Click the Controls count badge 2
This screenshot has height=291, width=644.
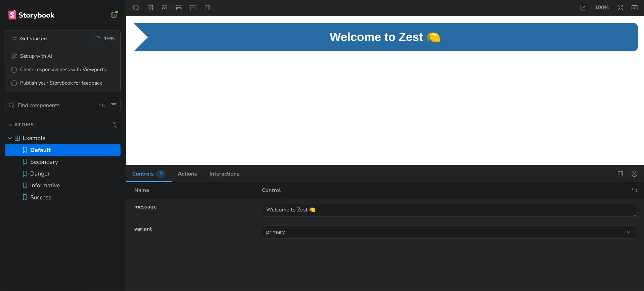pyautogui.click(x=161, y=174)
